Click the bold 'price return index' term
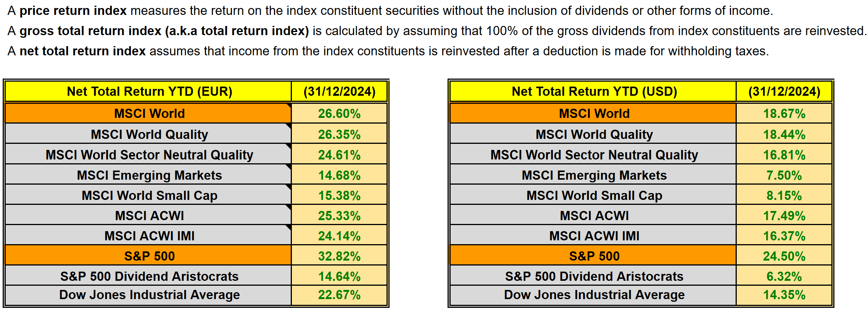Screen dimensions: 868x309 73,11
